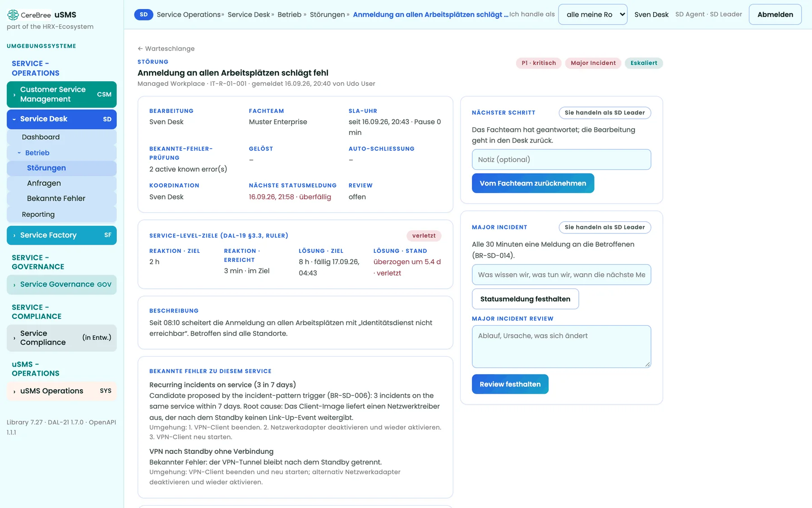The image size is (812, 508).
Task: Open Anfragen in sidebar
Action: pos(62,183)
